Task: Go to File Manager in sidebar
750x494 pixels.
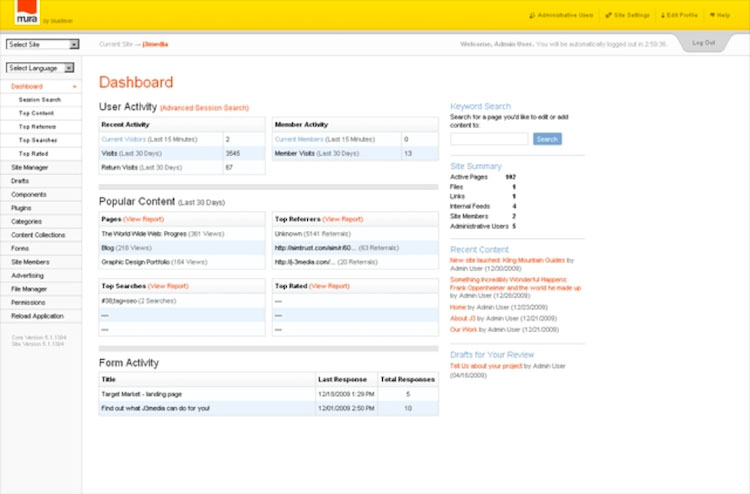Action: (x=29, y=288)
